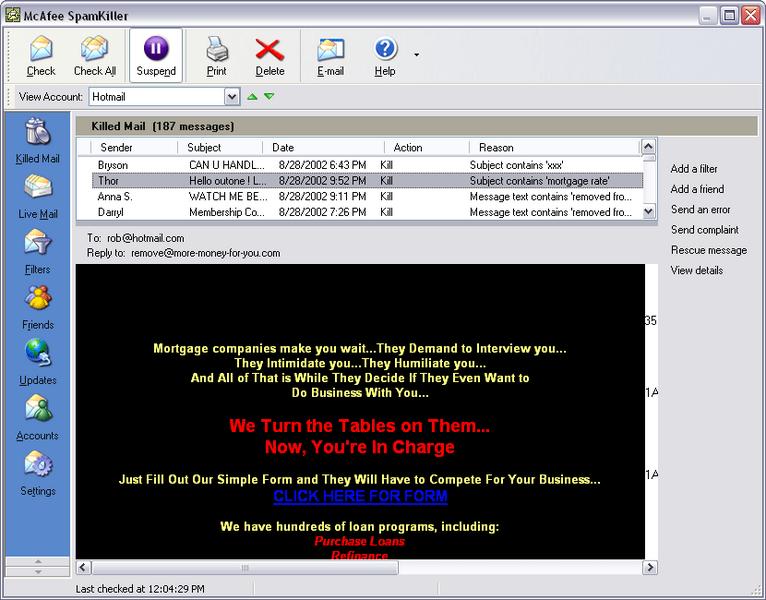Select the message from Darryl

[367, 212]
